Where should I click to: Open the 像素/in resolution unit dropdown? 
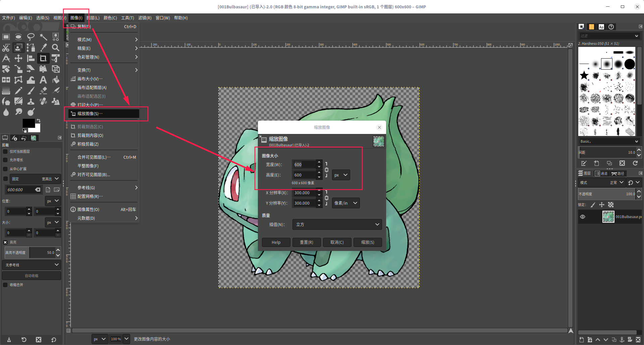pos(346,203)
